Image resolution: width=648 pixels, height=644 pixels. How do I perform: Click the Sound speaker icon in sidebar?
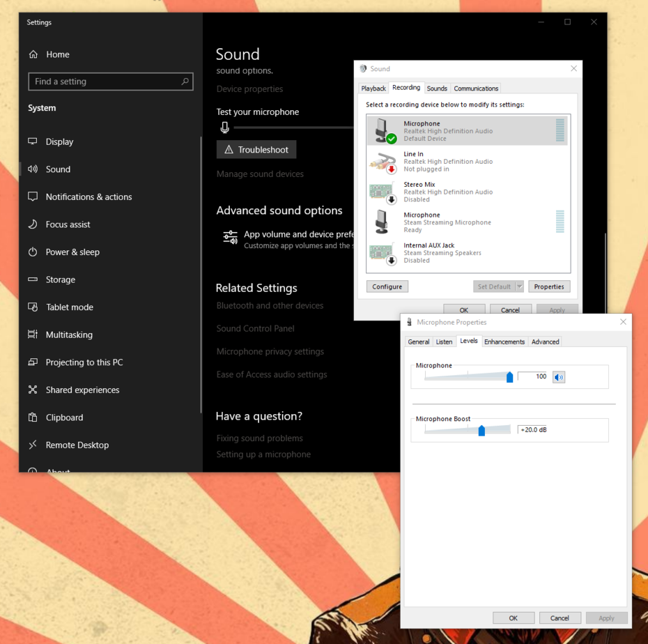33,169
